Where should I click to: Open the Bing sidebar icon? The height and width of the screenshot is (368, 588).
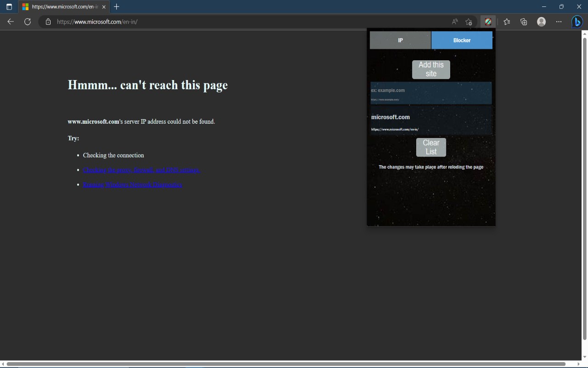(577, 22)
